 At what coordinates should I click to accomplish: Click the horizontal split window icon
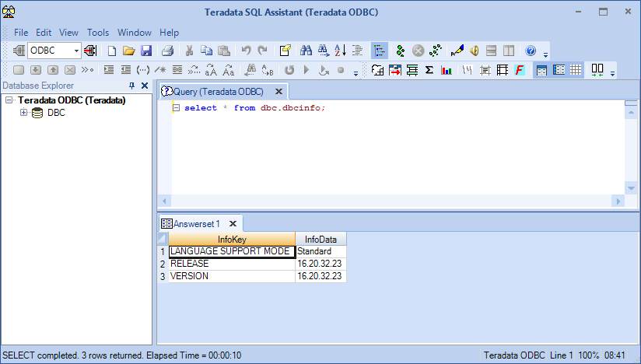(492, 51)
